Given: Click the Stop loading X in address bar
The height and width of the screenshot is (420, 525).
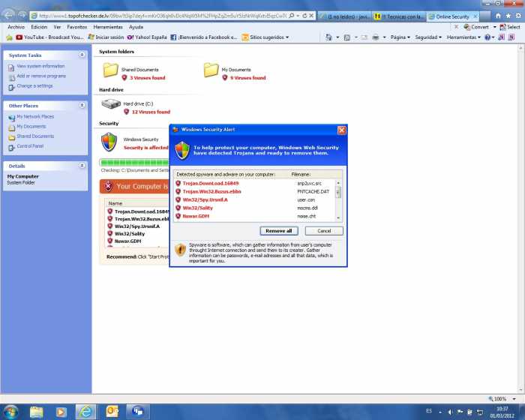Looking at the screenshot, I should point(311,16).
